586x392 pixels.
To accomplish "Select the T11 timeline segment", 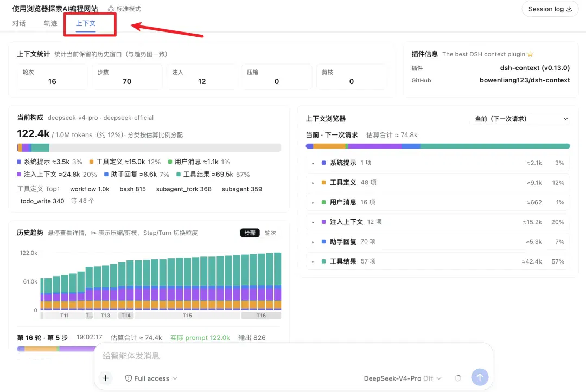I will point(64,316).
